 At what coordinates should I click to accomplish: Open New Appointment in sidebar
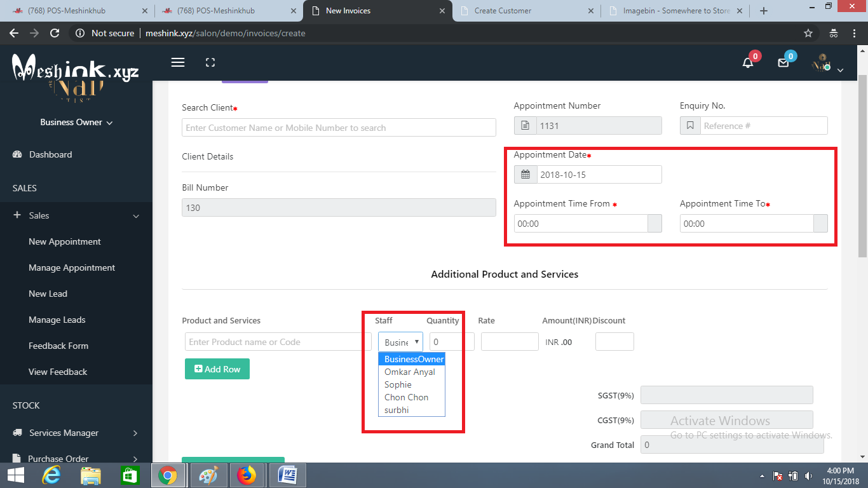pyautogui.click(x=65, y=241)
